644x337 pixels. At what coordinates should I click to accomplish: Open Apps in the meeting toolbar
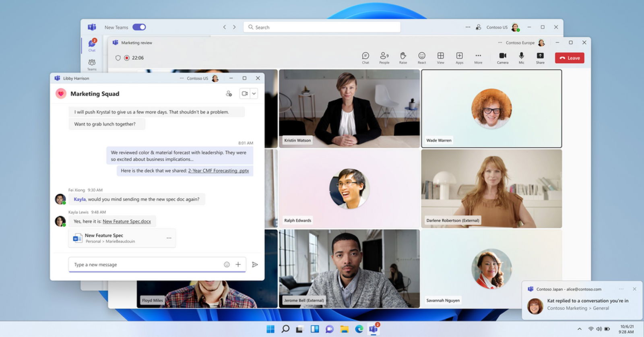coord(459,58)
